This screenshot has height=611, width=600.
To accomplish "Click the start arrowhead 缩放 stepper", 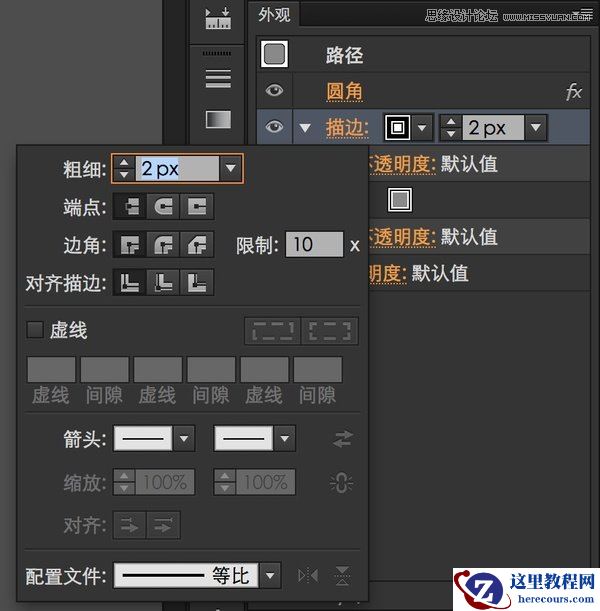I will [124, 482].
